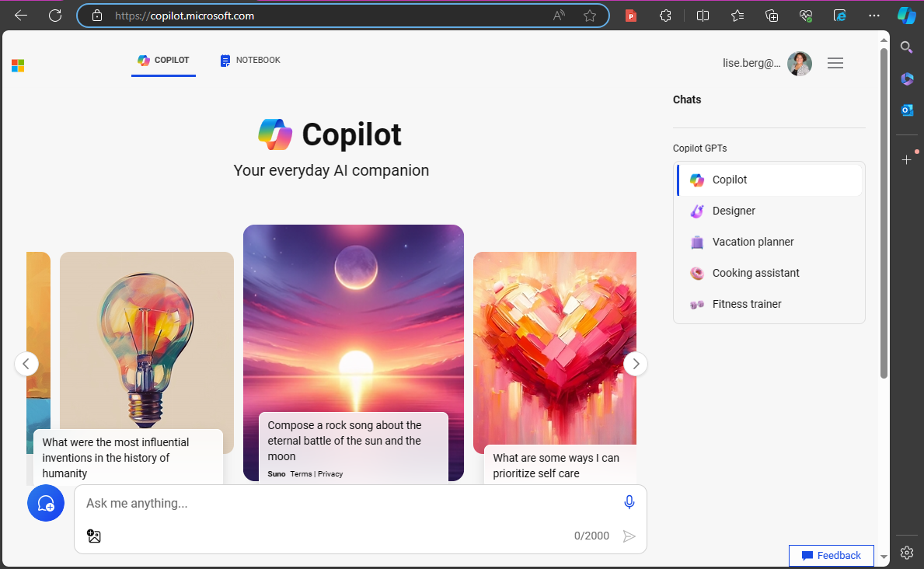
Task: Click the Copilot sidebar icon in Edge
Action: [x=906, y=16]
